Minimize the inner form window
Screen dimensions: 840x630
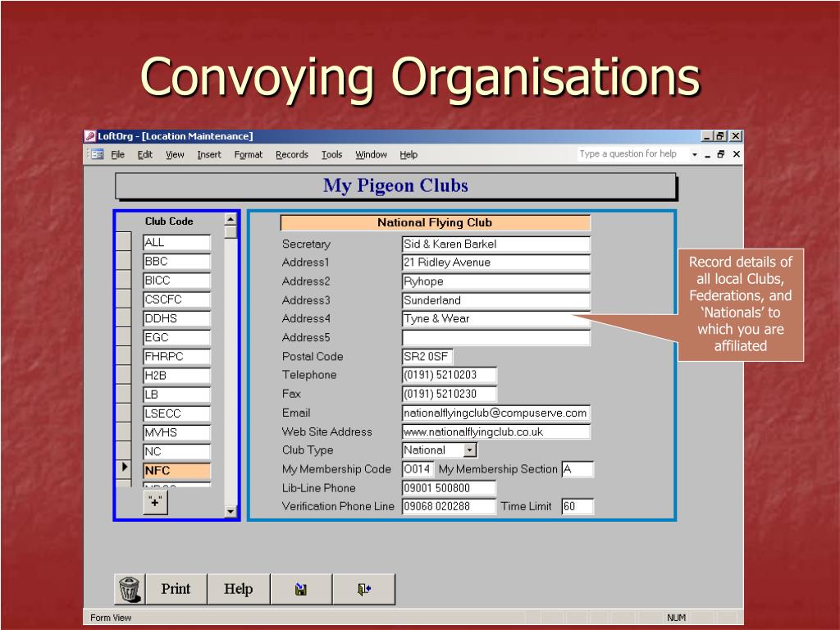coord(707,154)
